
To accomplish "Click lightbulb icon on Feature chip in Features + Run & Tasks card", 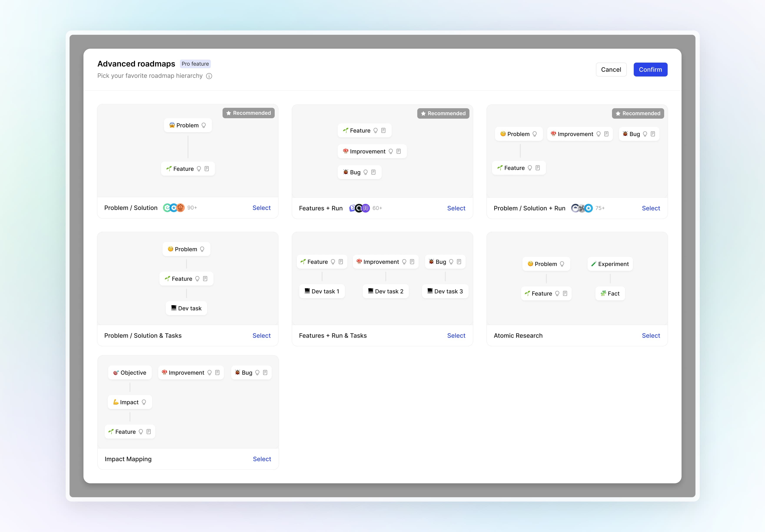I will tap(333, 262).
